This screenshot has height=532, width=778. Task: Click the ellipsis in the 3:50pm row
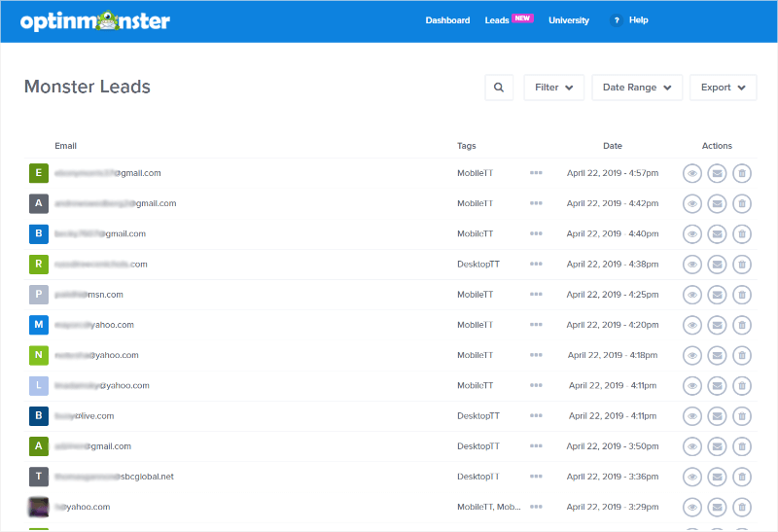(x=536, y=446)
